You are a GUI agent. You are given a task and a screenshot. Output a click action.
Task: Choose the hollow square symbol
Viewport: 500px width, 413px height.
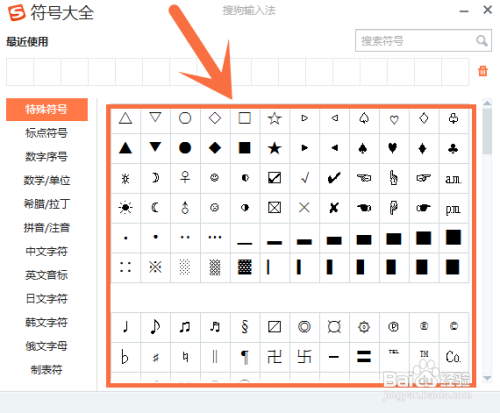[x=245, y=118]
